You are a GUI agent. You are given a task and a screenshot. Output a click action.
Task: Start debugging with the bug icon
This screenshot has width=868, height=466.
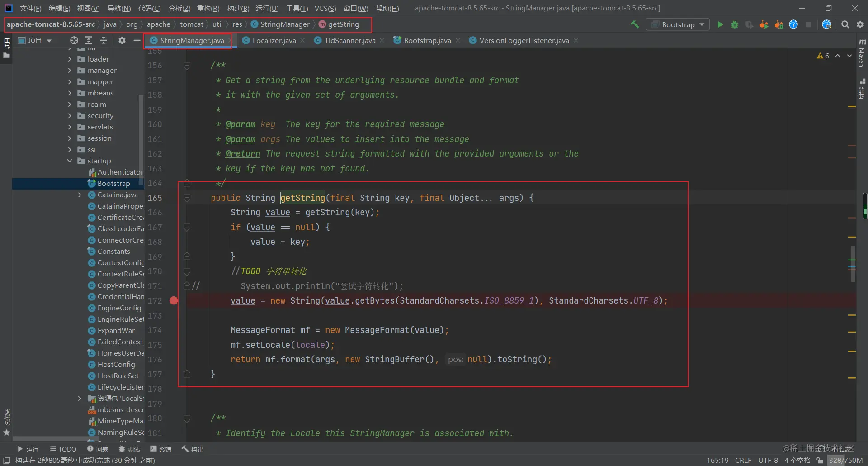click(x=735, y=24)
